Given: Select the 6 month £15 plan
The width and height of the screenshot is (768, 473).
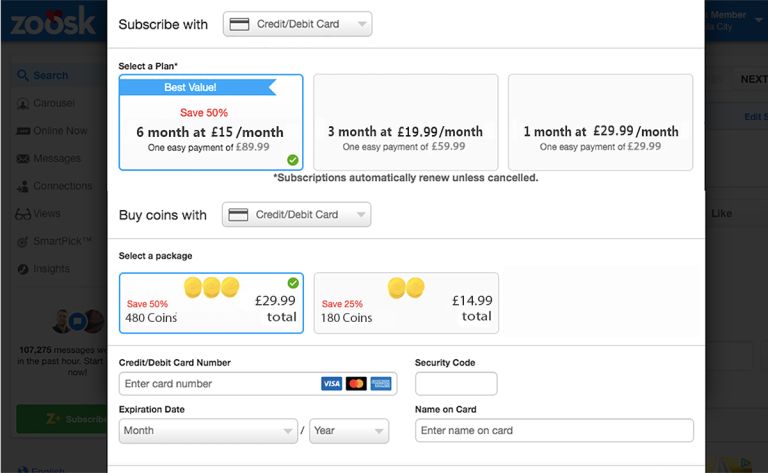Looking at the screenshot, I should (x=210, y=122).
